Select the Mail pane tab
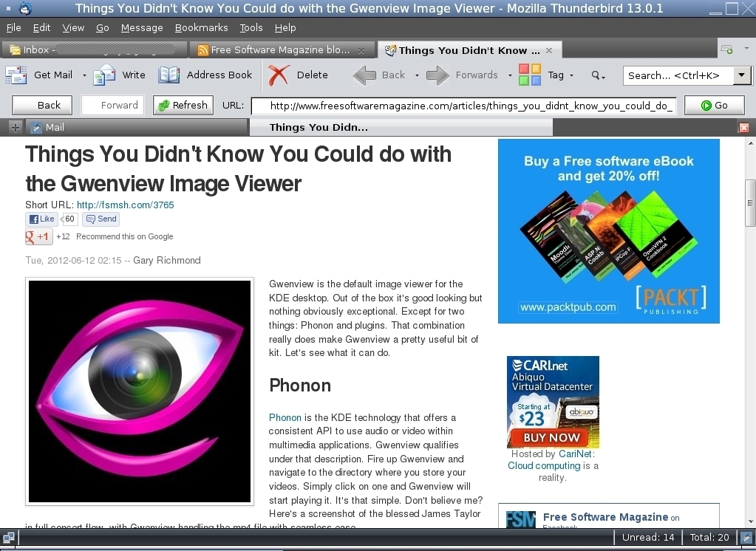The height and width of the screenshot is (551, 756). coord(137,127)
